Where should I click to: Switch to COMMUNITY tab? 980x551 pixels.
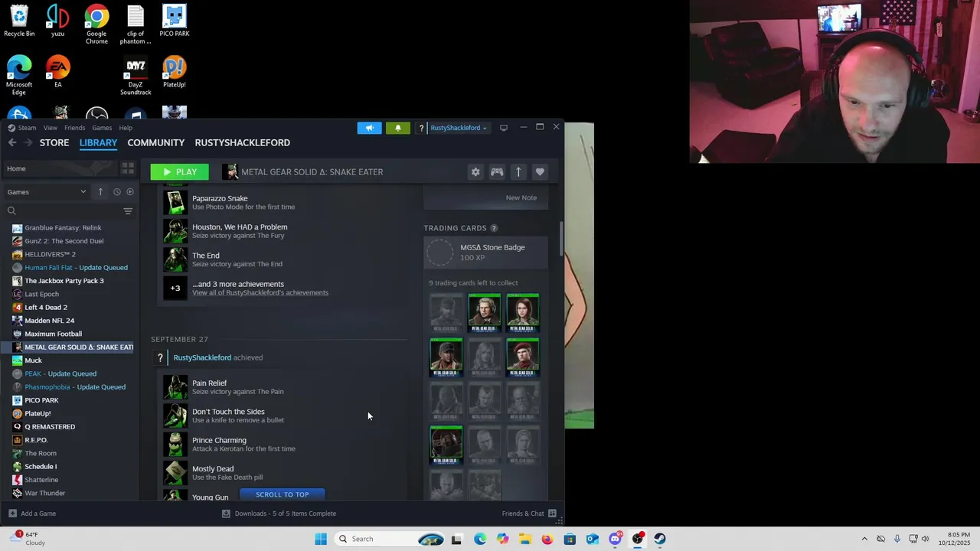point(156,142)
